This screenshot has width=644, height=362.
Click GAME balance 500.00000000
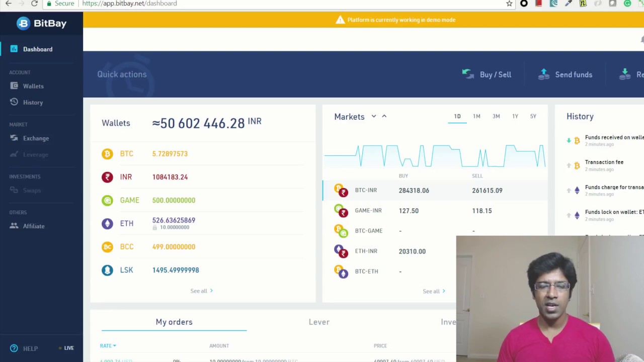pos(174,200)
